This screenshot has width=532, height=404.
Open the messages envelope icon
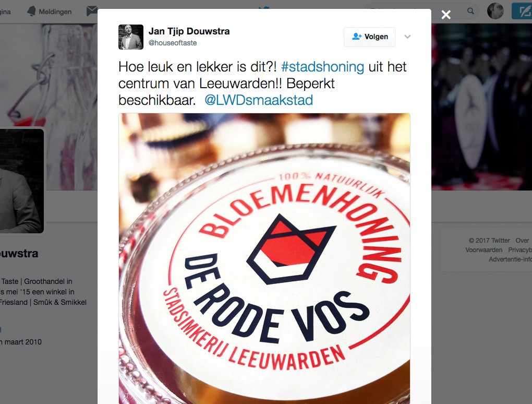pos(92,11)
